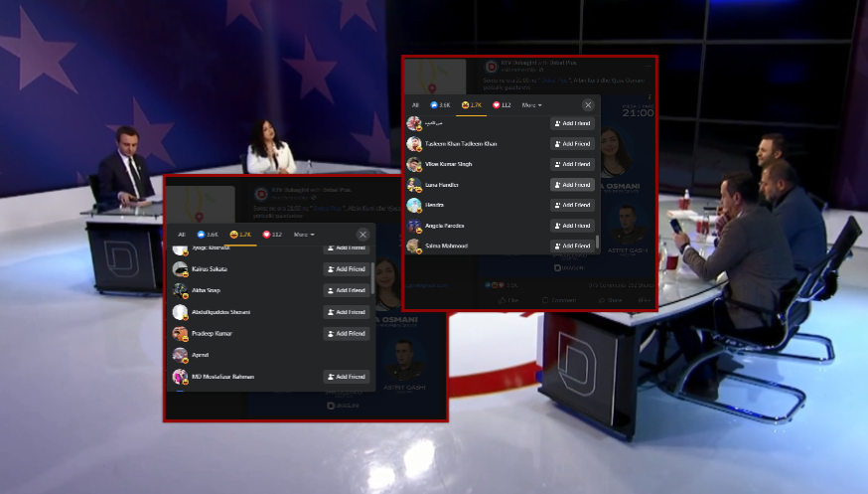Select All tab in panel with Luna Handler
The height and width of the screenshot is (494, 868).
tap(415, 104)
